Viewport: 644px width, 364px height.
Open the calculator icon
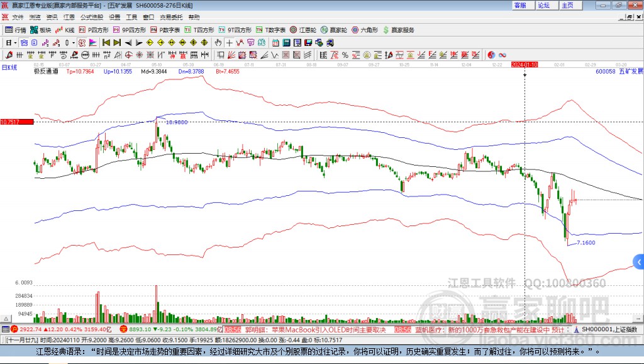tap(287, 43)
